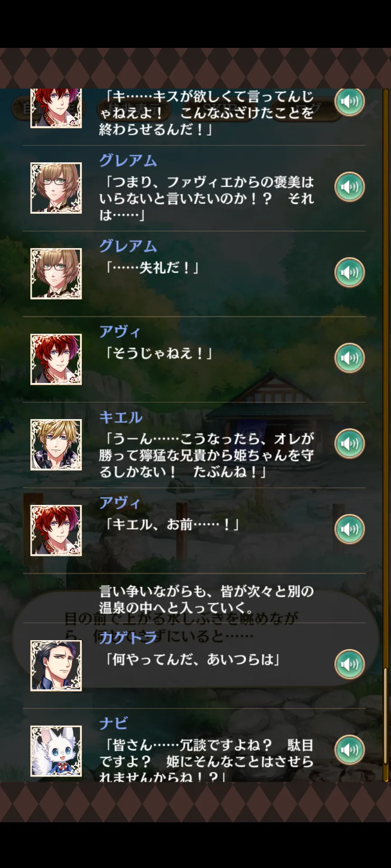Play Avi's そうじゃねえ voice clip
The width and height of the screenshot is (391, 868).
tap(349, 358)
